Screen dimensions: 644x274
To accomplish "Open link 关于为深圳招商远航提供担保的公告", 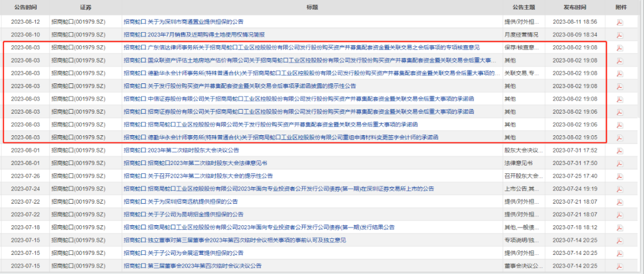I will (180, 201).
